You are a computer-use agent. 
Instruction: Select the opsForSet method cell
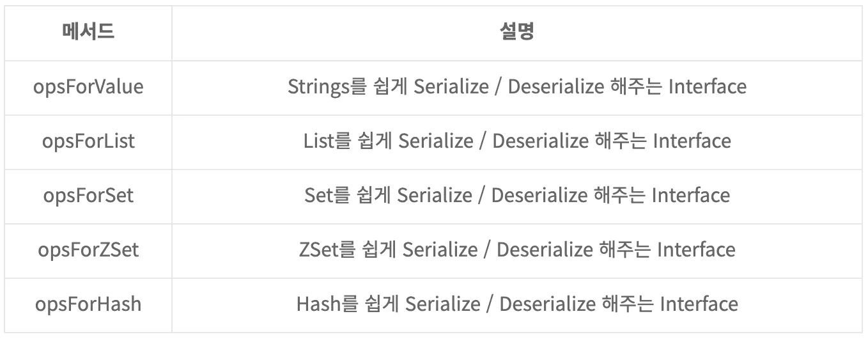pyautogui.click(x=88, y=195)
